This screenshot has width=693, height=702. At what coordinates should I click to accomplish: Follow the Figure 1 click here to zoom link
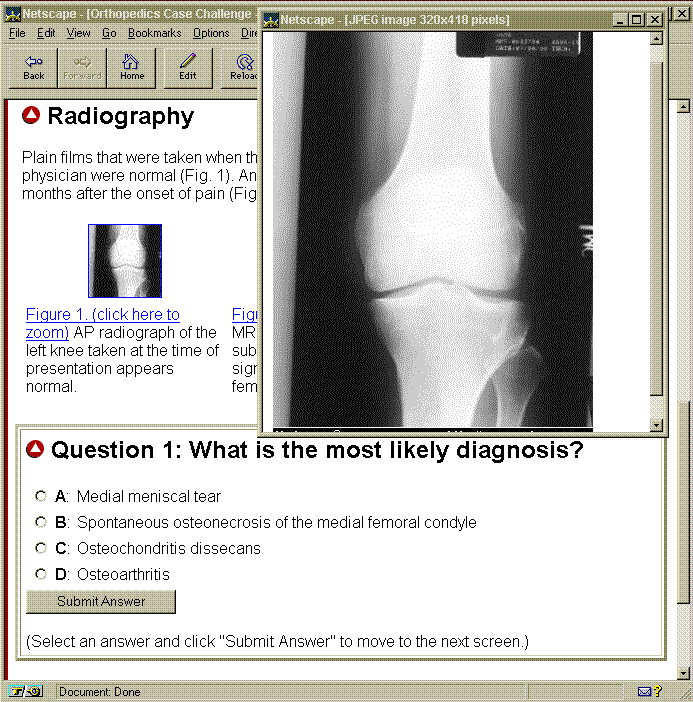[x=103, y=323]
